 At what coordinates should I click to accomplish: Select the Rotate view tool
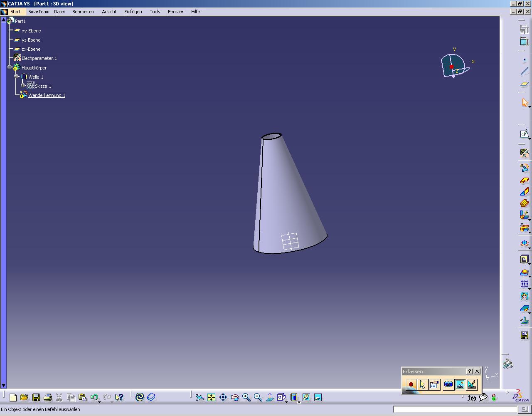pyautogui.click(x=235, y=397)
